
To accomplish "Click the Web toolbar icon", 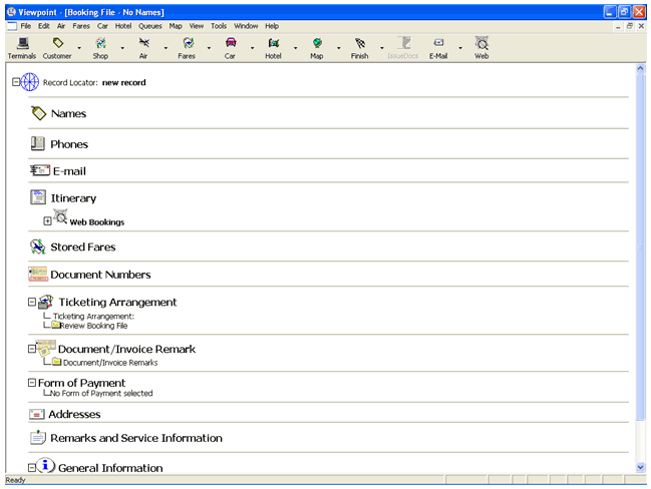I will coord(482,43).
